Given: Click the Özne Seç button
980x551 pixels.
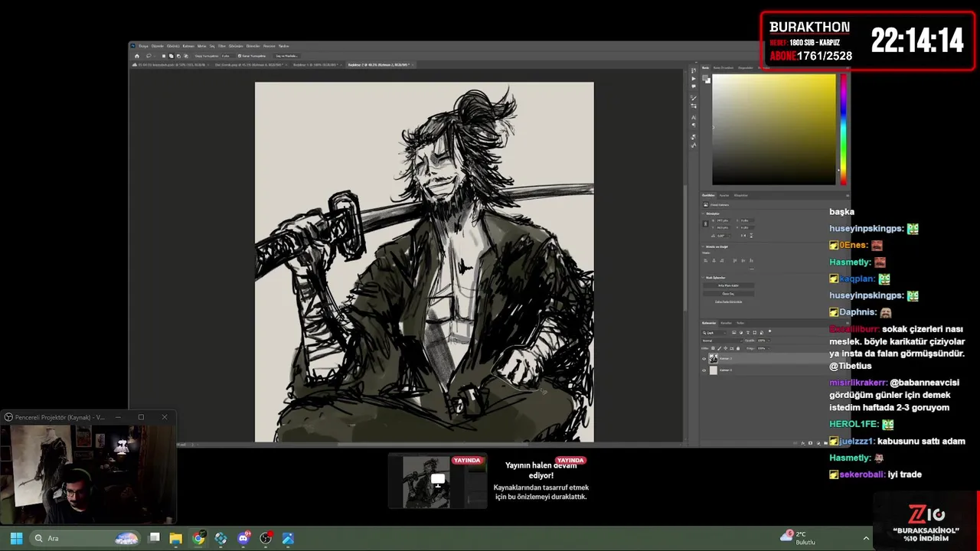Looking at the screenshot, I should coord(729,294).
